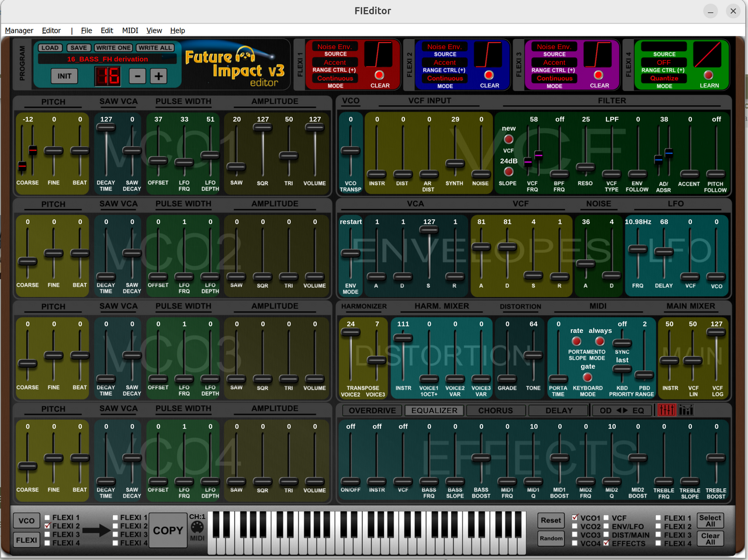
Task: Open FLEXI 4 RANGE CTRL selector 'OFF'
Action: point(664,62)
